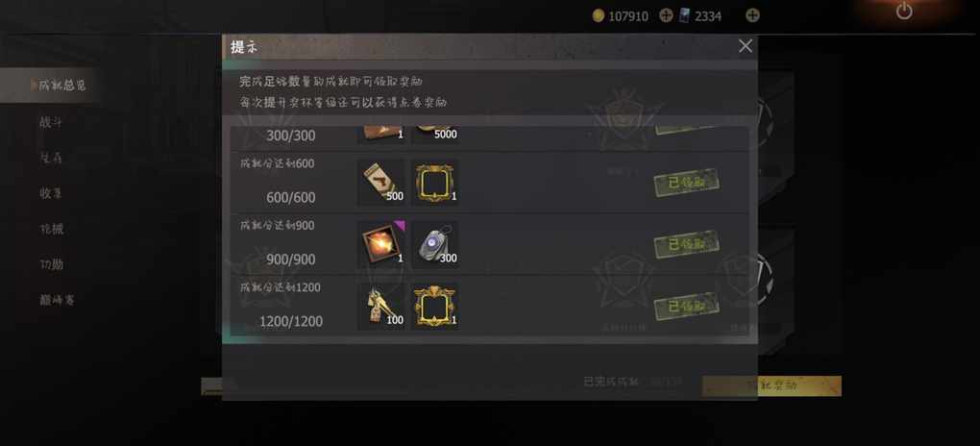This screenshot has height=446, width=980.
Task: Click the 已领取 stamp in the 1200 row
Action: click(686, 307)
